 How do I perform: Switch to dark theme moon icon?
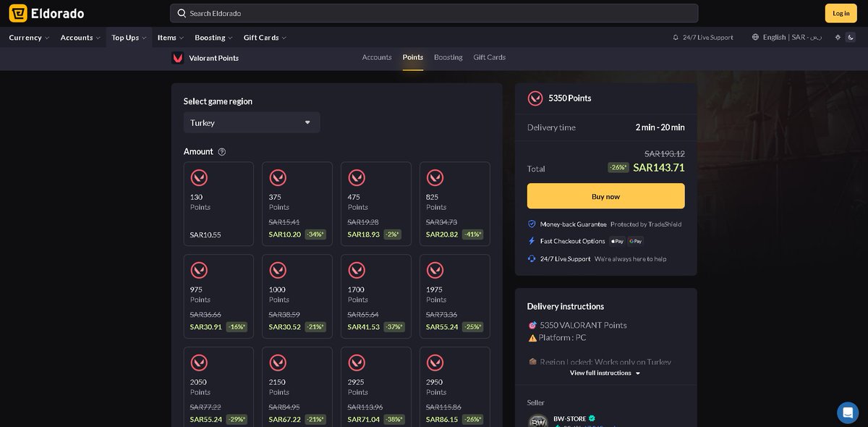click(851, 37)
